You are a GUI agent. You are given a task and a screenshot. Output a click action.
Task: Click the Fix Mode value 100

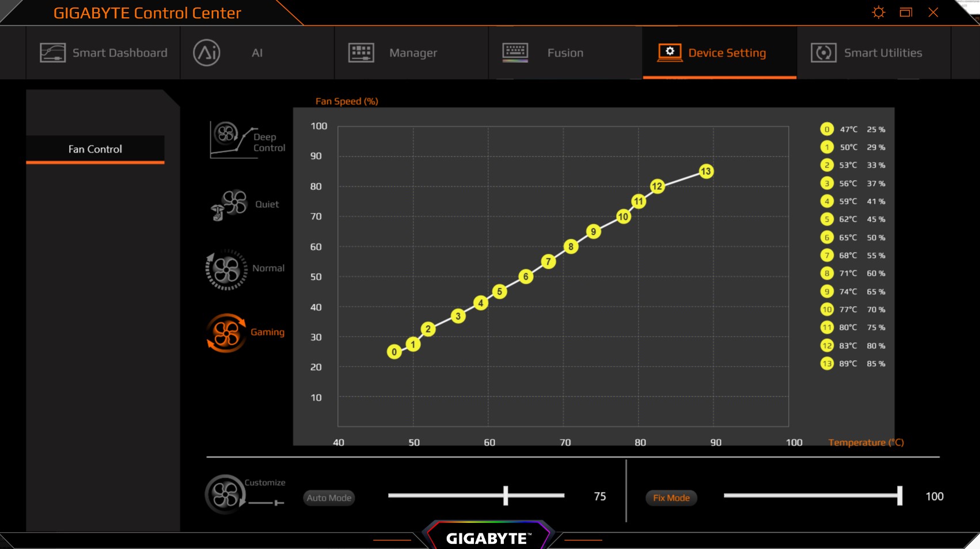pyautogui.click(x=935, y=496)
